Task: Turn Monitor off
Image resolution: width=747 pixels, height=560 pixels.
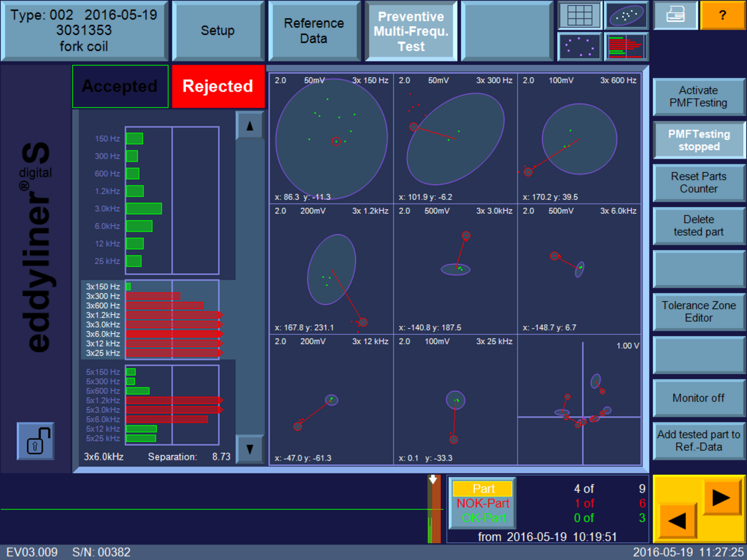Action: click(x=698, y=398)
